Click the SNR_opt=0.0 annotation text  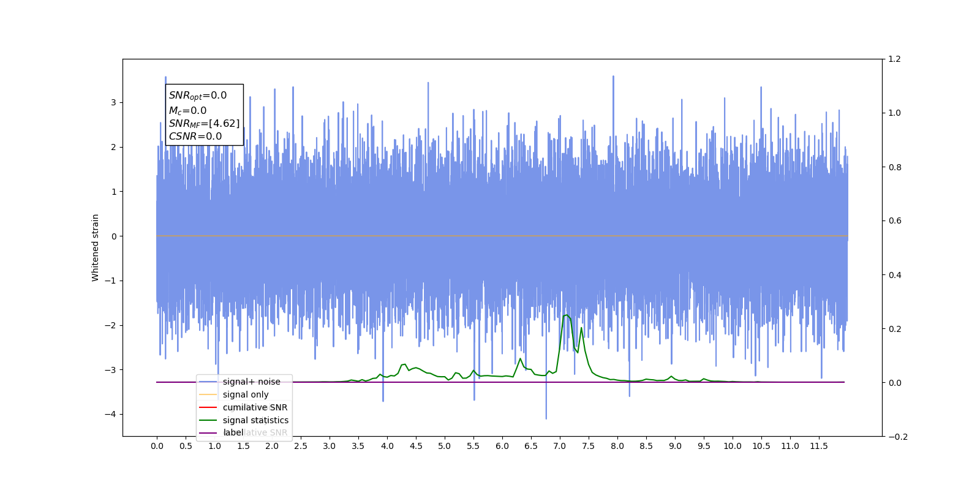[x=198, y=96]
